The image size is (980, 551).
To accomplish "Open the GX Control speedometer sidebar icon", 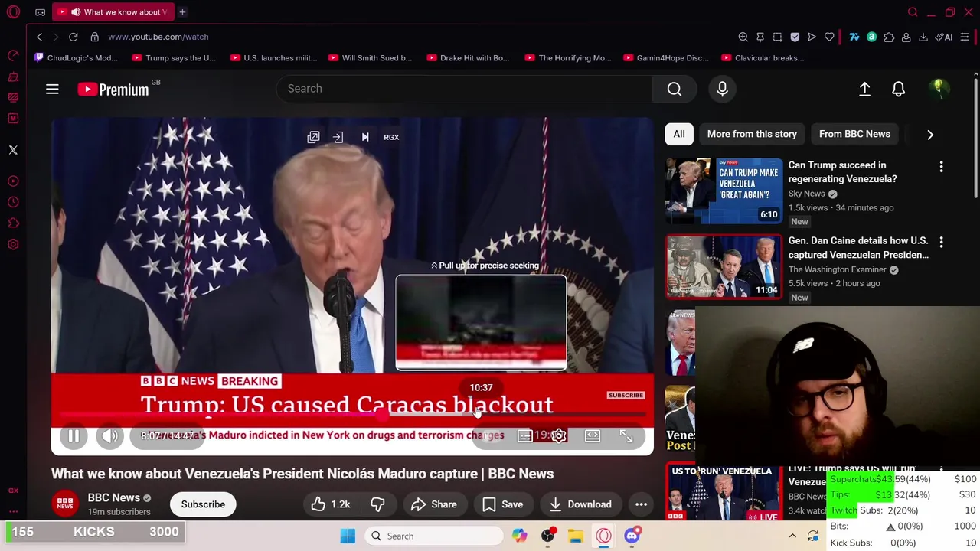I will point(13,55).
